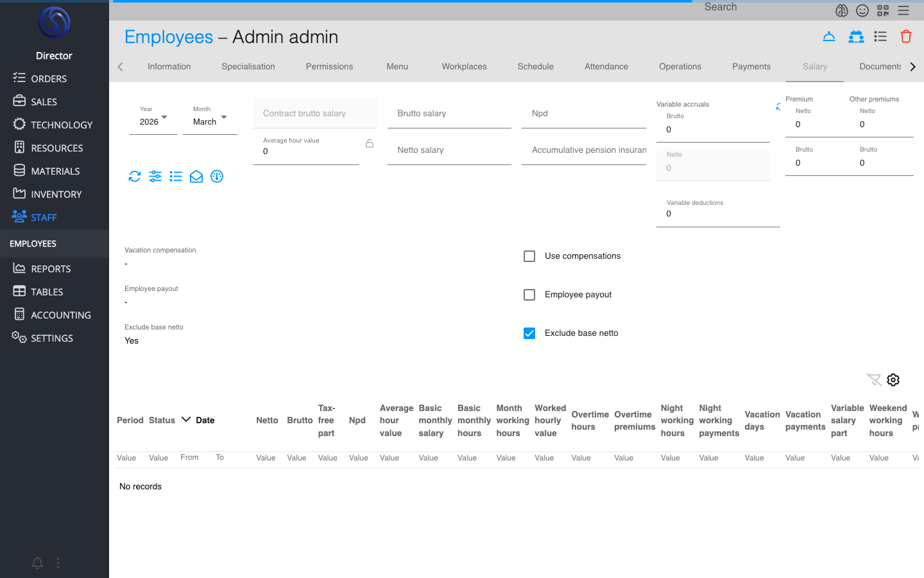924x578 pixels.
Task: Click the red trash delete icon
Action: (x=905, y=37)
